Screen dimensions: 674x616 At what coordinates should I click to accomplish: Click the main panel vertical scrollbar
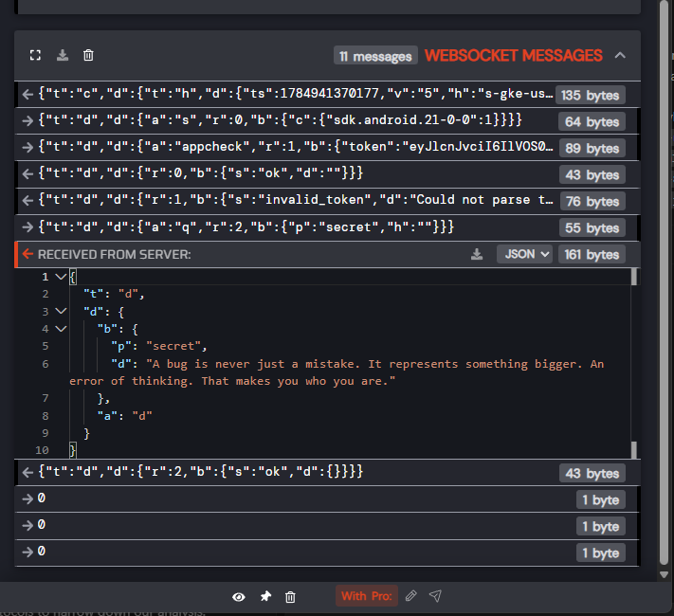pyautogui.click(x=665, y=283)
